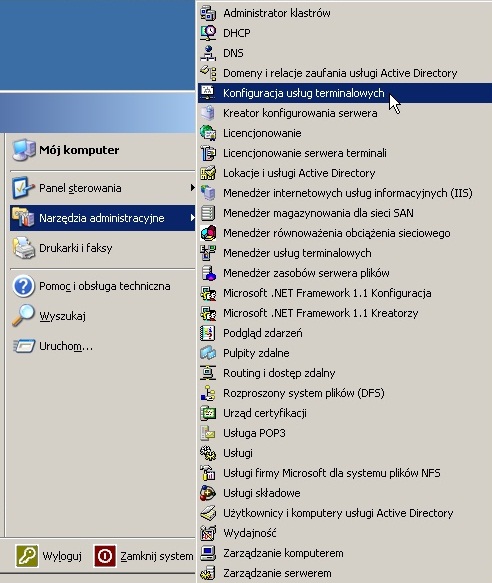This screenshot has height=583, width=492.
Task: Click the Mój komputer icon
Action: tap(24, 150)
